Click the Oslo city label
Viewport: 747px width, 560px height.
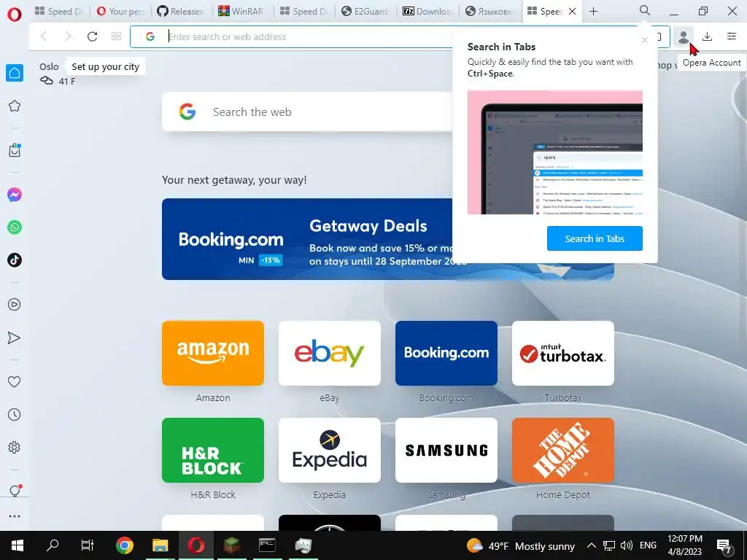click(x=49, y=66)
